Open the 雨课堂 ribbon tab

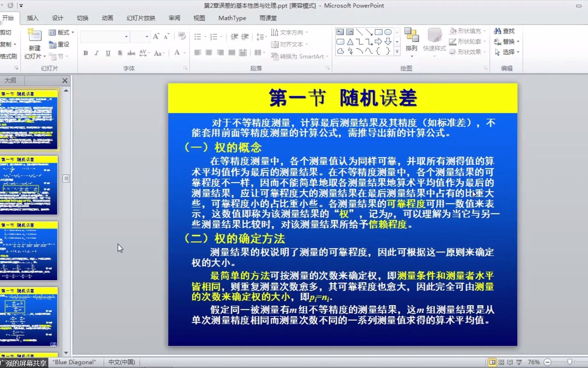point(268,18)
